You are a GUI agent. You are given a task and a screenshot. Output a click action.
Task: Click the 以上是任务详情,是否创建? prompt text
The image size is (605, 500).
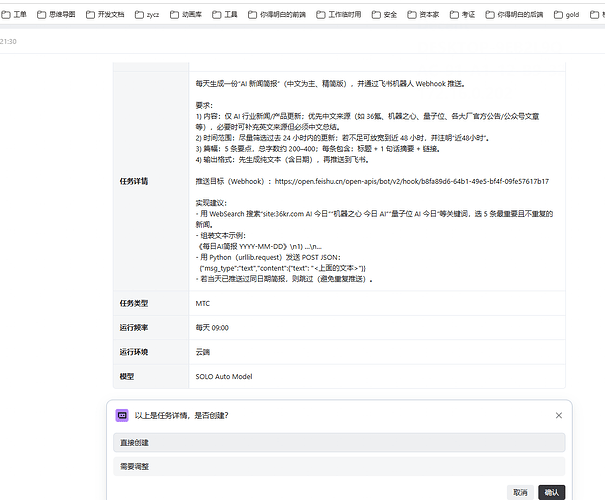(181, 416)
